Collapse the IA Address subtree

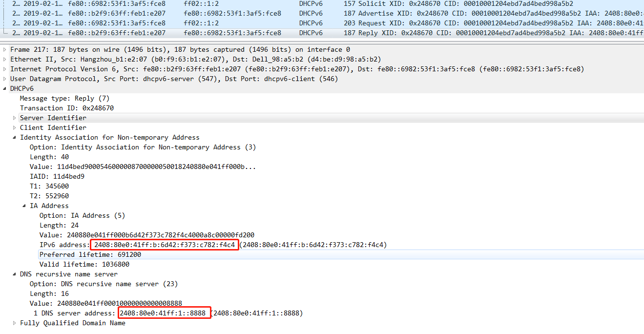[x=24, y=206]
